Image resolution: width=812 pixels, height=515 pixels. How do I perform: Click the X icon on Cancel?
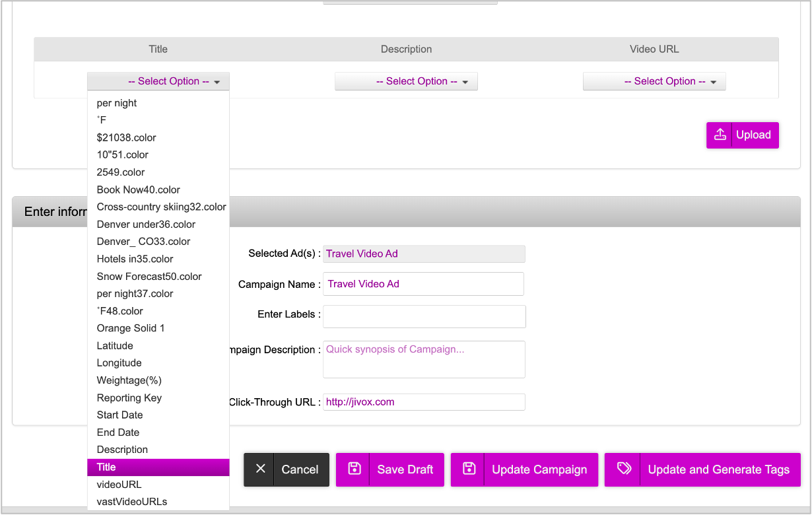(260, 469)
